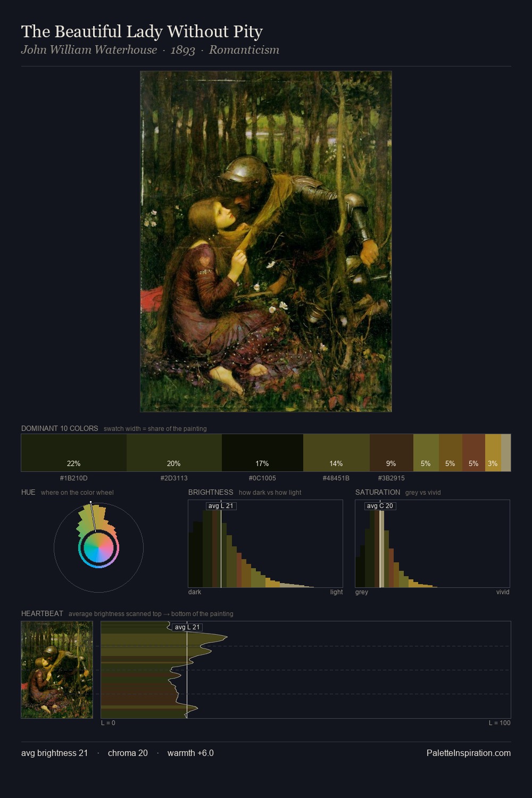Viewport: 532px width, 798px height.
Task: Click the 5% olive-green swatch
Action: coord(426,453)
